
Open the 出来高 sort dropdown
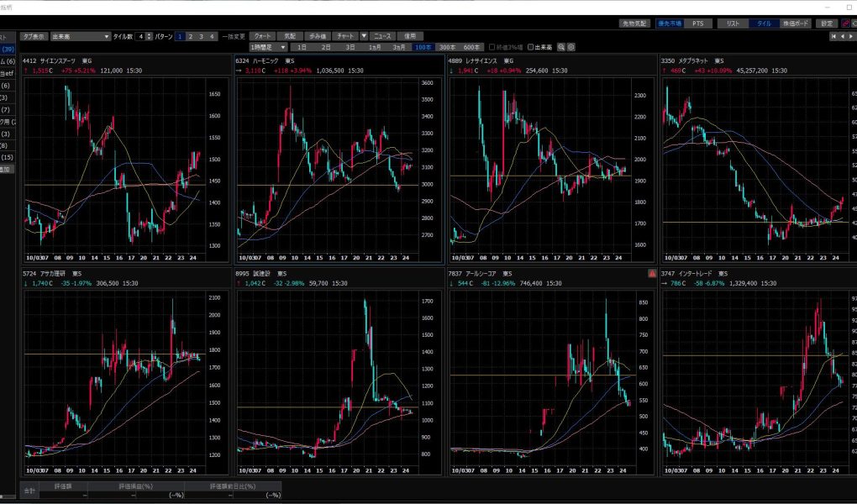(80, 37)
